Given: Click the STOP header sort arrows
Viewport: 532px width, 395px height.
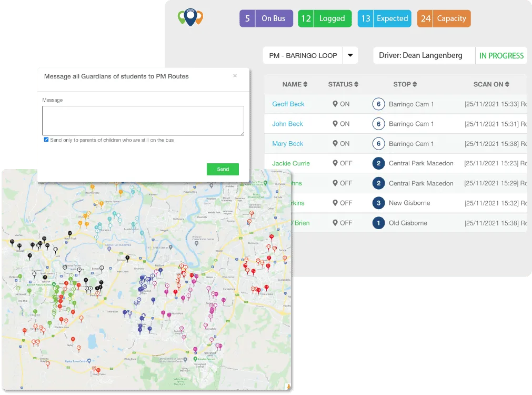Looking at the screenshot, I should tap(415, 84).
